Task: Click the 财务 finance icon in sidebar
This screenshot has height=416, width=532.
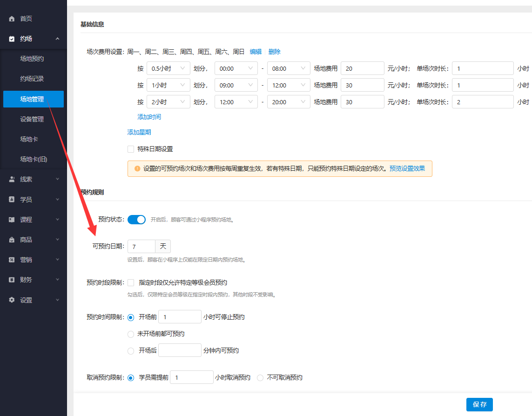Action: pyautogui.click(x=12, y=280)
